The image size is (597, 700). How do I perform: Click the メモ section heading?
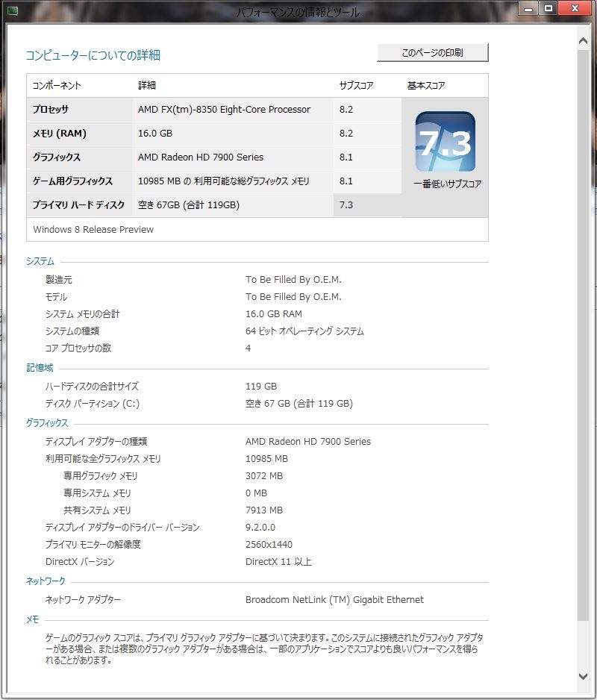33,619
